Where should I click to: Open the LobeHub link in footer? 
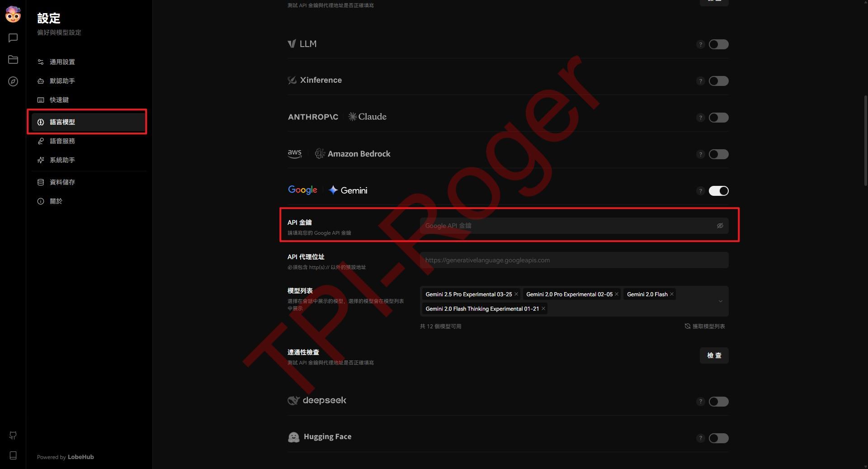coord(81,457)
